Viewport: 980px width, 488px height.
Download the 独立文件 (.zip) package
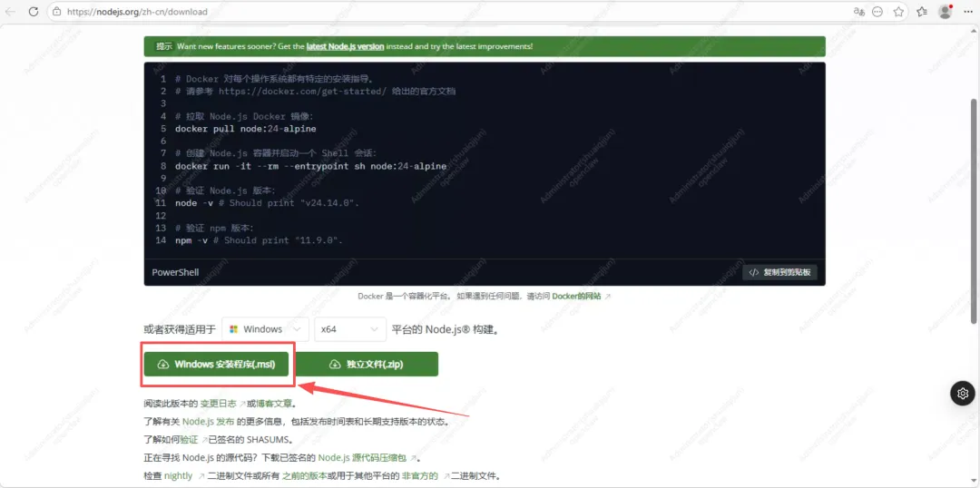click(367, 364)
